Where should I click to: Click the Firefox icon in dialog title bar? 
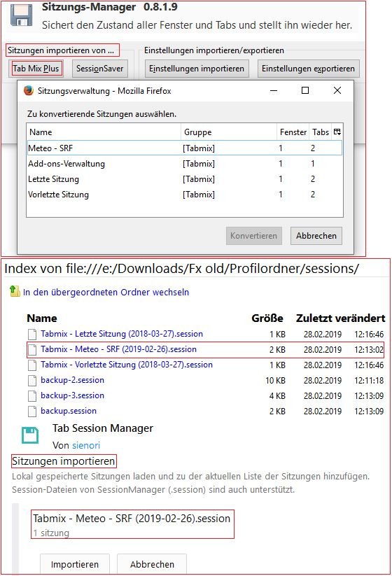coord(28,90)
